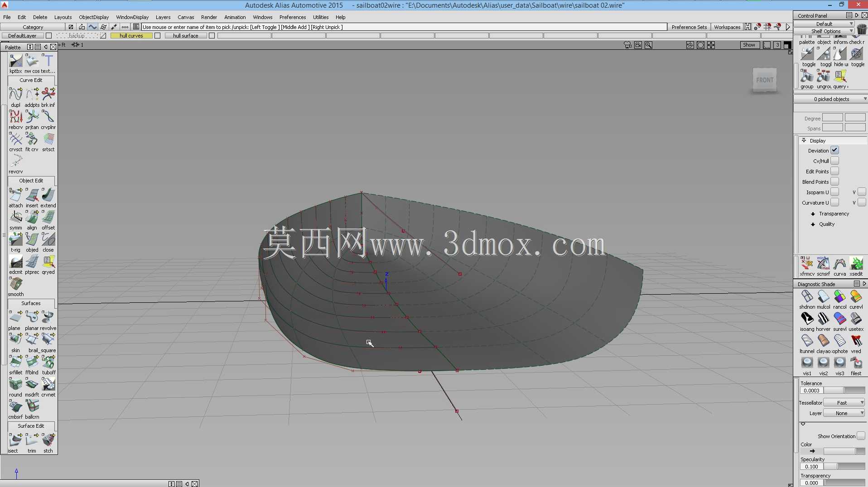The width and height of the screenshot is (868, 487).
Task: Select the intersect tool
Action: coord(15,440)
